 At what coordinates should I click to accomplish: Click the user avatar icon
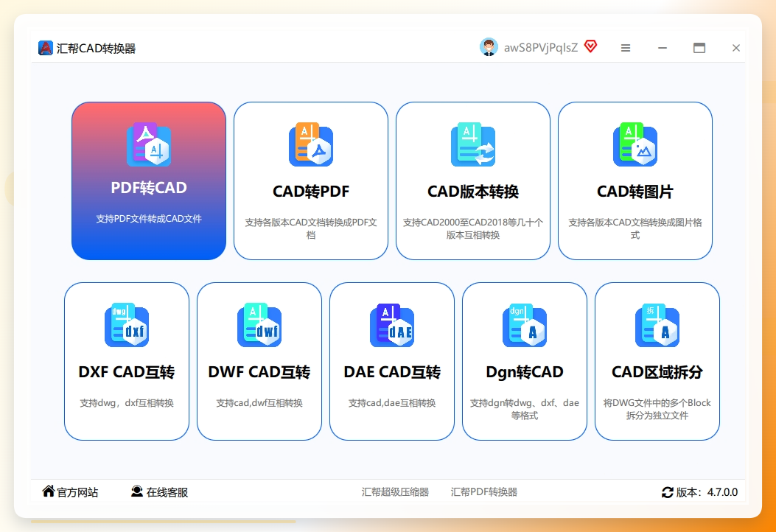489,47
